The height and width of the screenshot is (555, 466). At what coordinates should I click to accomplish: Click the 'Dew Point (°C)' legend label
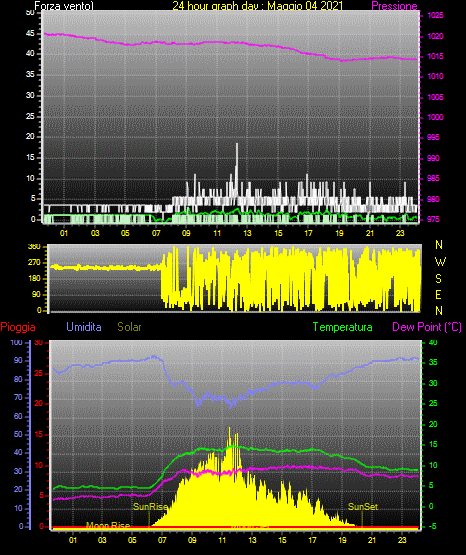click(427, 327)
